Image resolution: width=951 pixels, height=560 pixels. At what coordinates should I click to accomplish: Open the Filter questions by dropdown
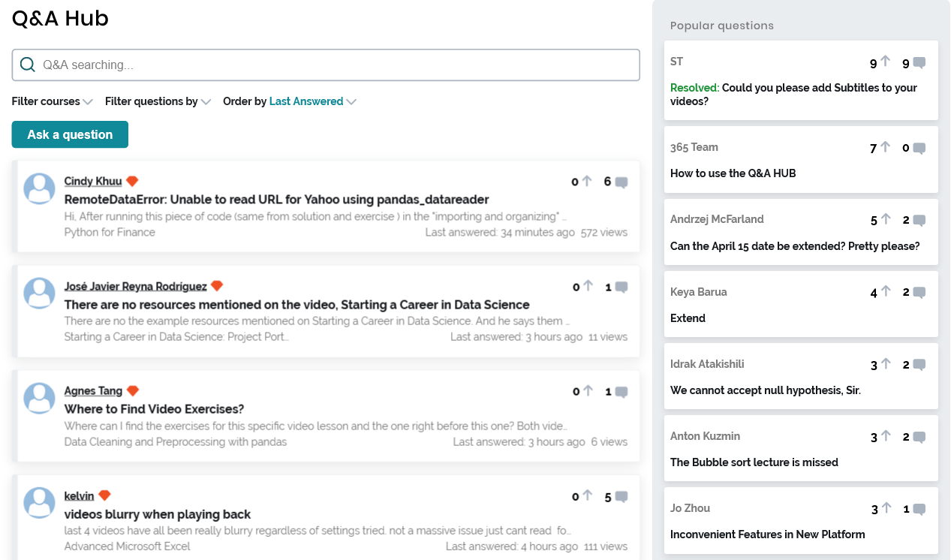[158, 101]
